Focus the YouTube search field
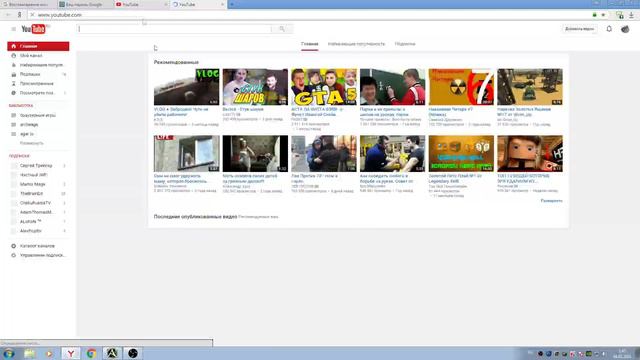This screenshot has width=640, height=360. (174, 29)
